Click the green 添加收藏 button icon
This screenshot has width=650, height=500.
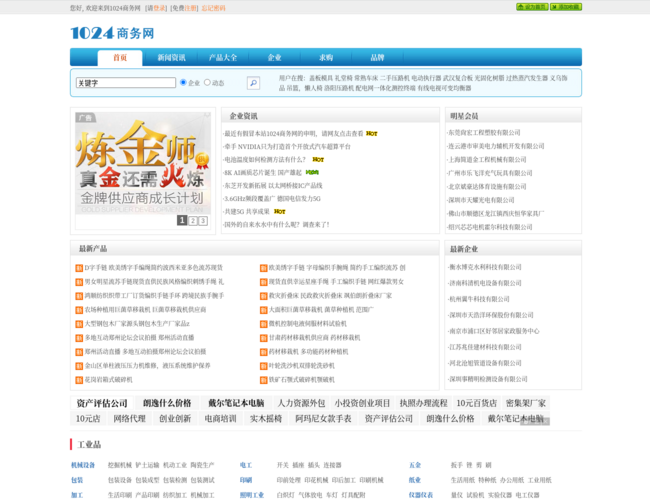click(564, 7)
